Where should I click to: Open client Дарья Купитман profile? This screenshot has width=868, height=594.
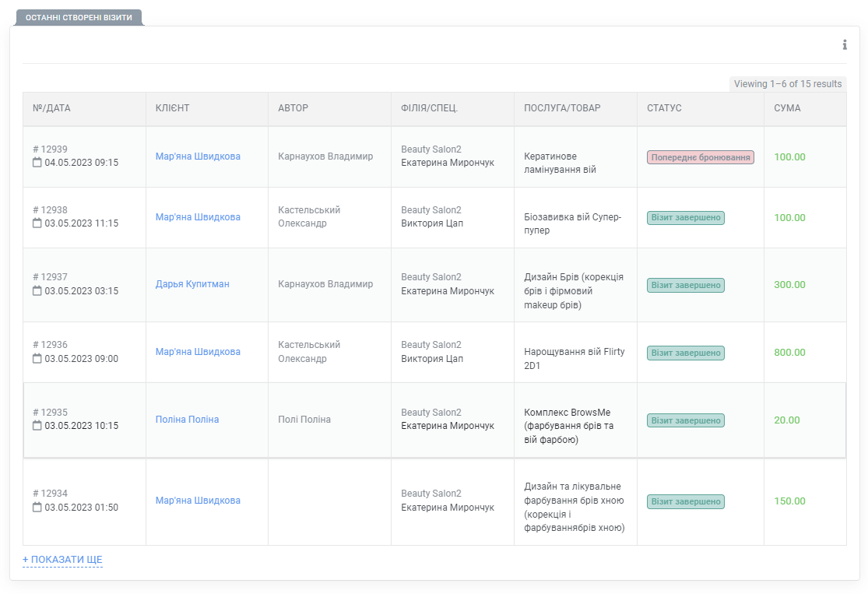tap(192, 284)
